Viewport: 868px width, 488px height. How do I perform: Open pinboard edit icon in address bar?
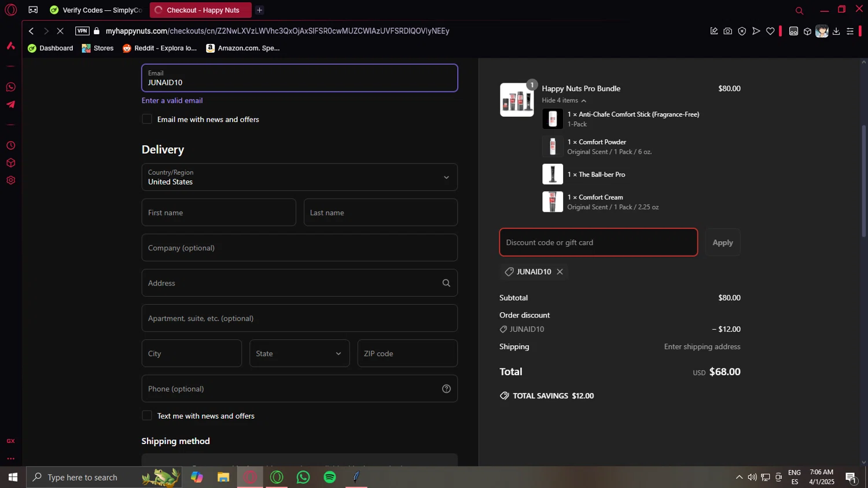pyautogui.click(x=714, y=31)
